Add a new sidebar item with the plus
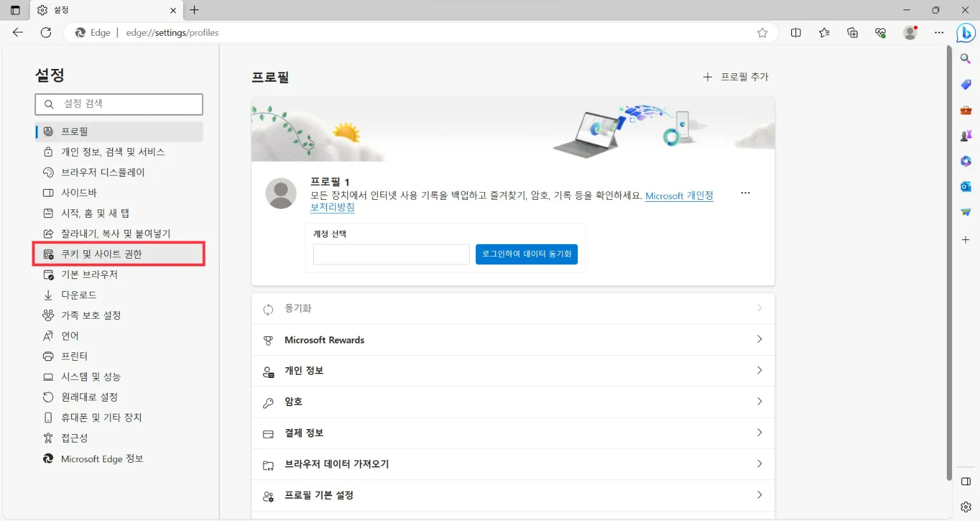 pyautogui.click(x=965, y=241)
